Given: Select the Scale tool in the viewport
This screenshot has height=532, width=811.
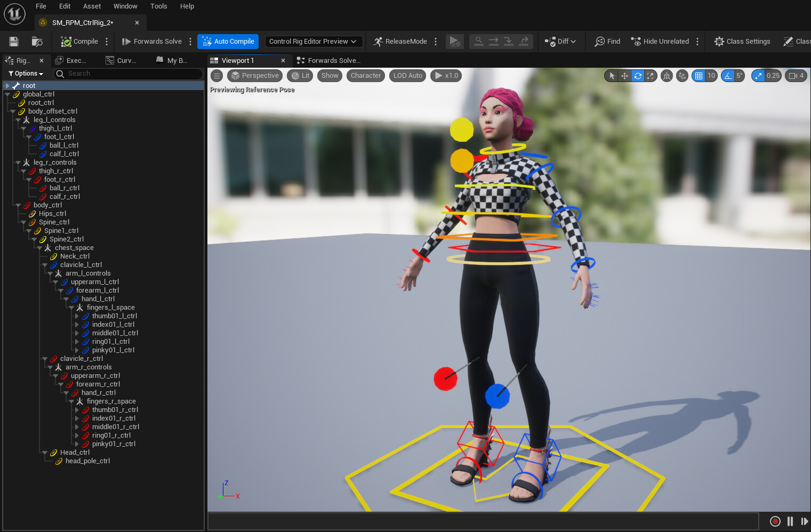Looking at the screenshot, I should [651, 76].
